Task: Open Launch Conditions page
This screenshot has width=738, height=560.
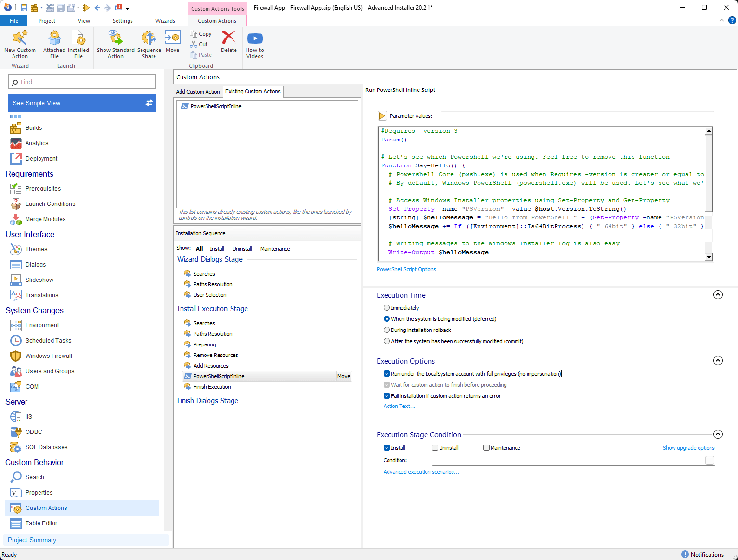Action: (50, 204)
